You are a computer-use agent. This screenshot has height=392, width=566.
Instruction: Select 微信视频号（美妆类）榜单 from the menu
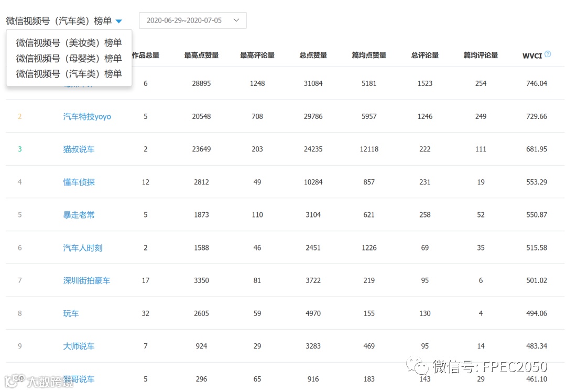pyautogui.click(x=69, y=42)
